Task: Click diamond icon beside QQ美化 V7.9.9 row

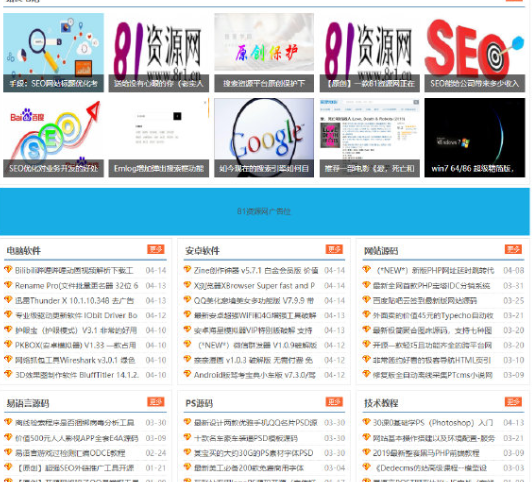Action: [x=187, y=300]
